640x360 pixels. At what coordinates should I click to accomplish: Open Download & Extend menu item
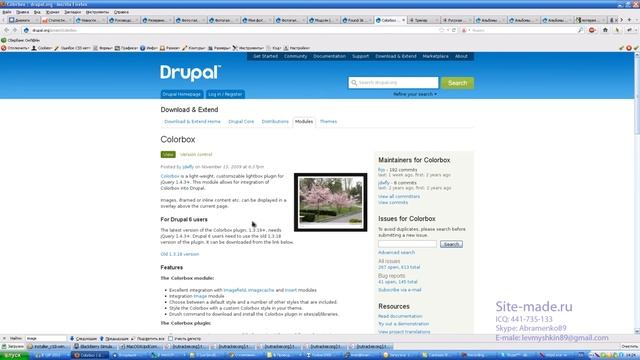[x=396, y=56]
